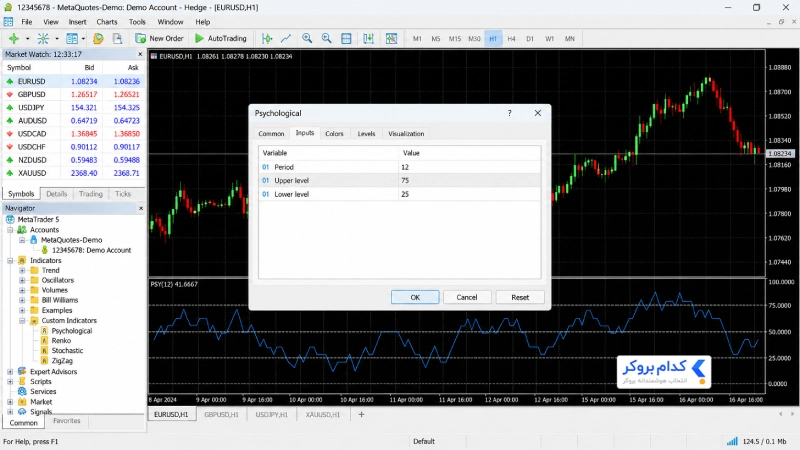This screenshot has width=800, height=450.
Task: Open the Insert menu
Action: coord(78,22)
